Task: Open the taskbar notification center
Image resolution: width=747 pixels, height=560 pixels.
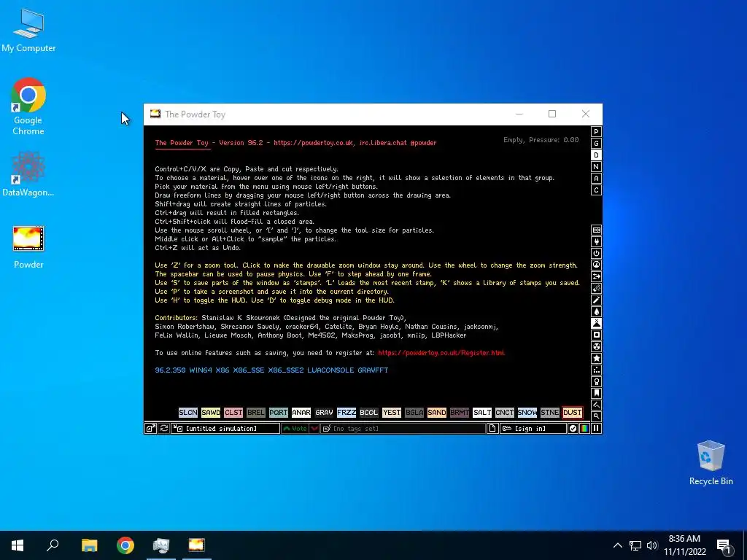Action: coord(724,545)
